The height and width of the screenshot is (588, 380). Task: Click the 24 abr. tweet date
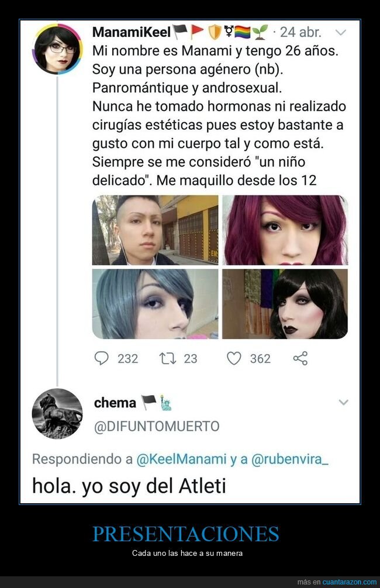[x=300, y=33]
